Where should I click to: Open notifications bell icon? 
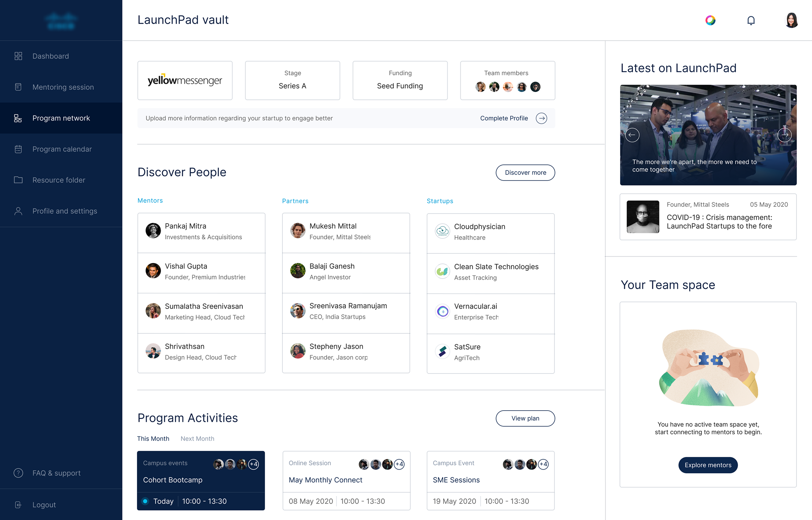click(751, 21)
